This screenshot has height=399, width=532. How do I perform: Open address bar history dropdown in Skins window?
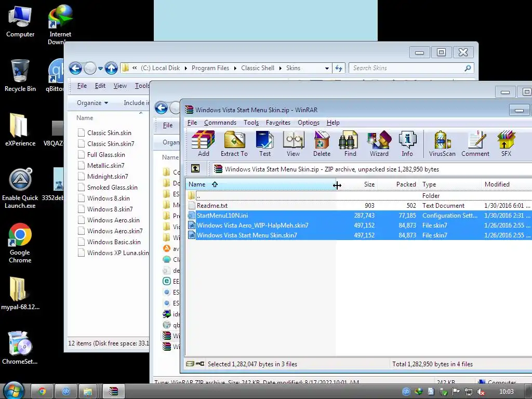tap(327, 68)
